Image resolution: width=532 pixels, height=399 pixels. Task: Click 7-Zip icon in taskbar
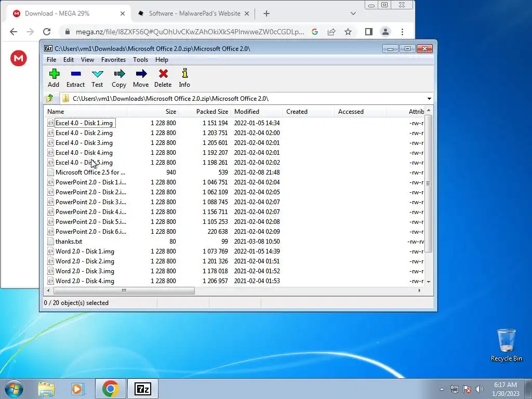coord(142,389)
